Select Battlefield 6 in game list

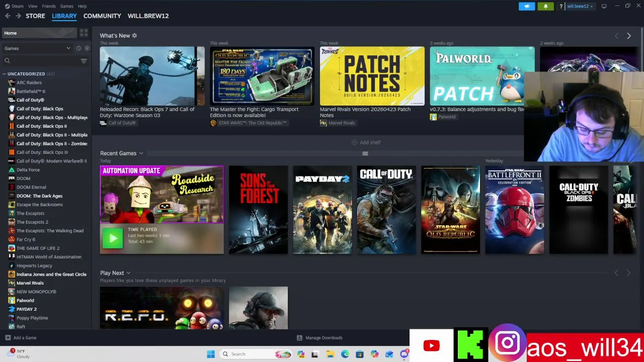(31, 92)
